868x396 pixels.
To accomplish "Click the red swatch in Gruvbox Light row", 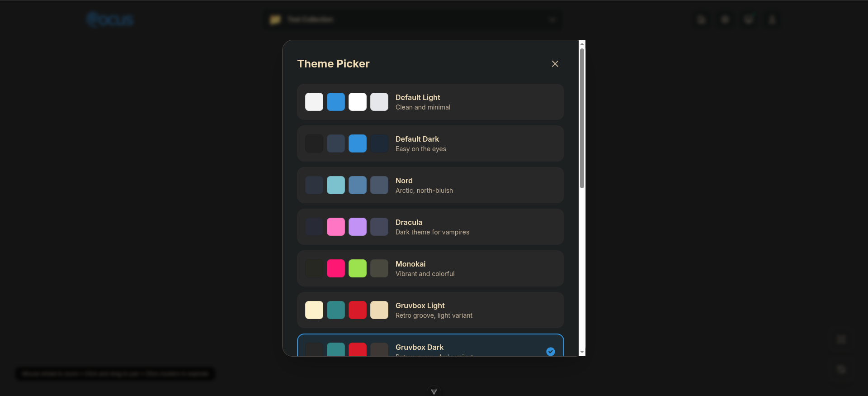I will [x=358, y=310].
